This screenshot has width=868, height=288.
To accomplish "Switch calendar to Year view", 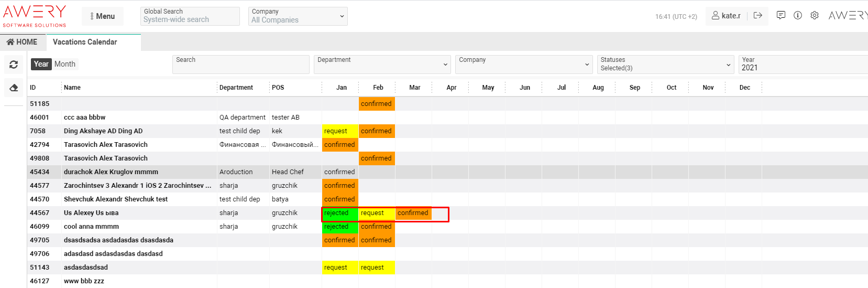I will (41, 64).
